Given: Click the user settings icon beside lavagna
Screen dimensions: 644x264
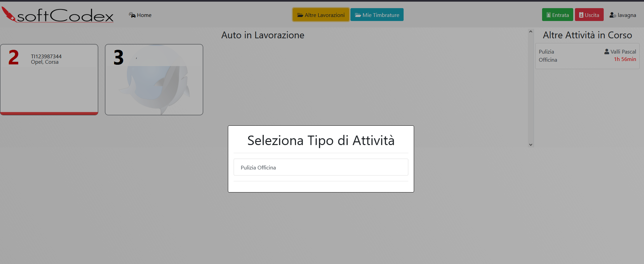Looking at the screenshot, I should pos(613,15).
